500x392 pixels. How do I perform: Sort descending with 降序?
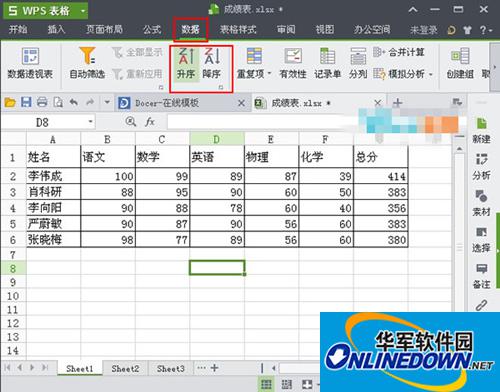212,63
